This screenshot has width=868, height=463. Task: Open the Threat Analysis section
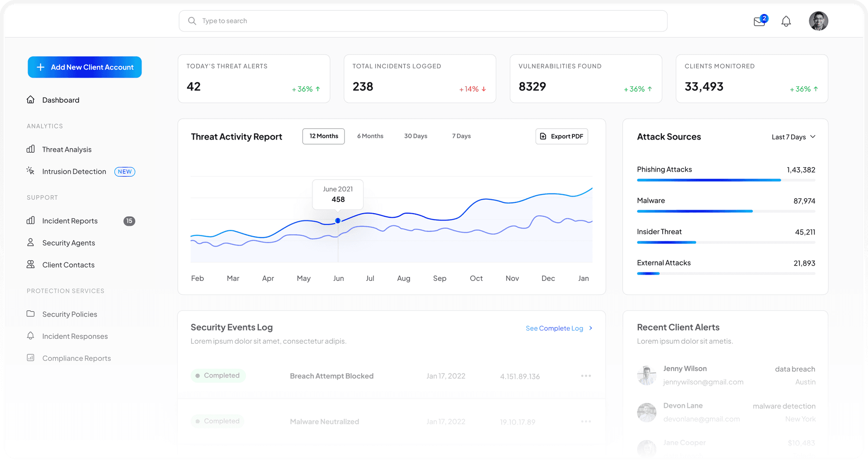[66, 149]
